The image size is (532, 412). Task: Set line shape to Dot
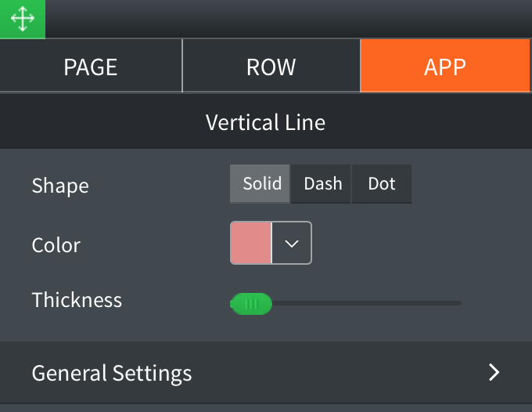(x=382, y=184)
